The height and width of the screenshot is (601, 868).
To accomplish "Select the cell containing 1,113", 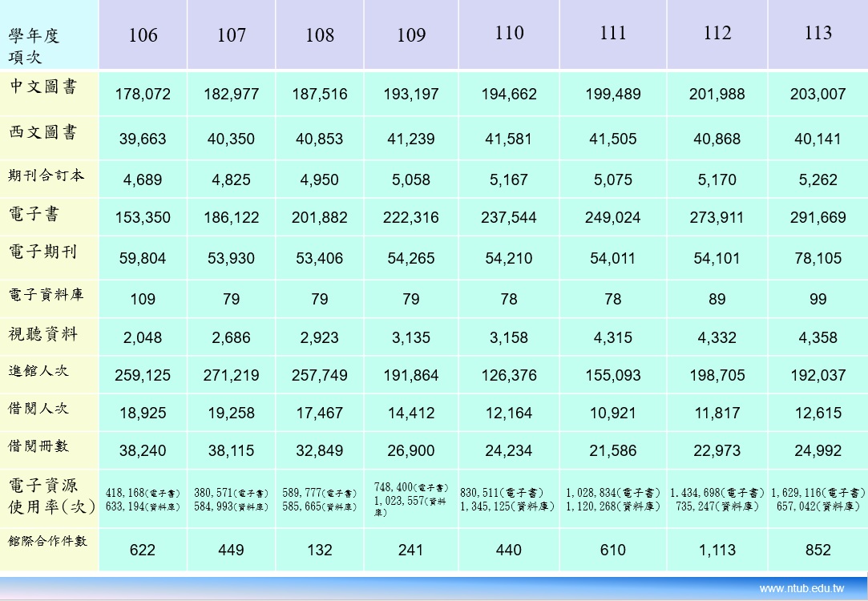I will tap(717, 550).
